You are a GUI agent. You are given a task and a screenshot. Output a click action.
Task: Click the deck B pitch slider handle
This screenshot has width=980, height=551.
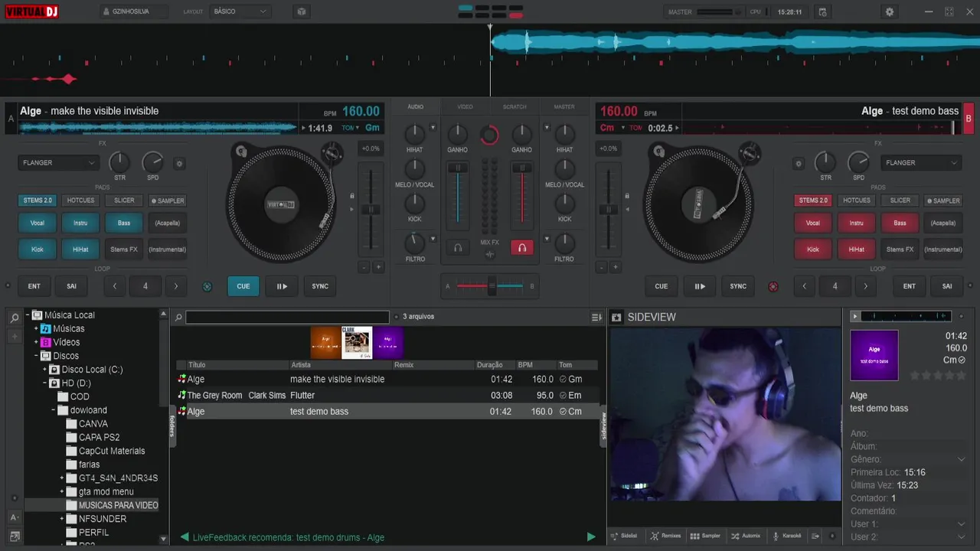[x=609, y=209]
